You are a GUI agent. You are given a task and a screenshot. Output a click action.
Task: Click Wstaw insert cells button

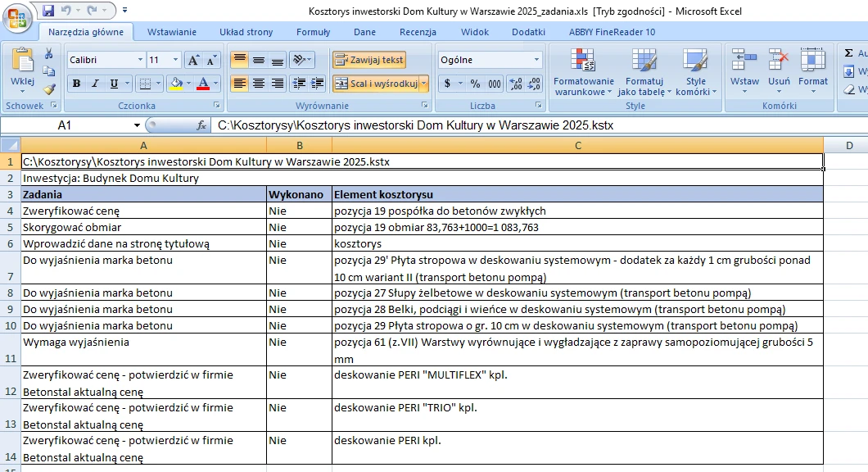click(x=744, y=70)
